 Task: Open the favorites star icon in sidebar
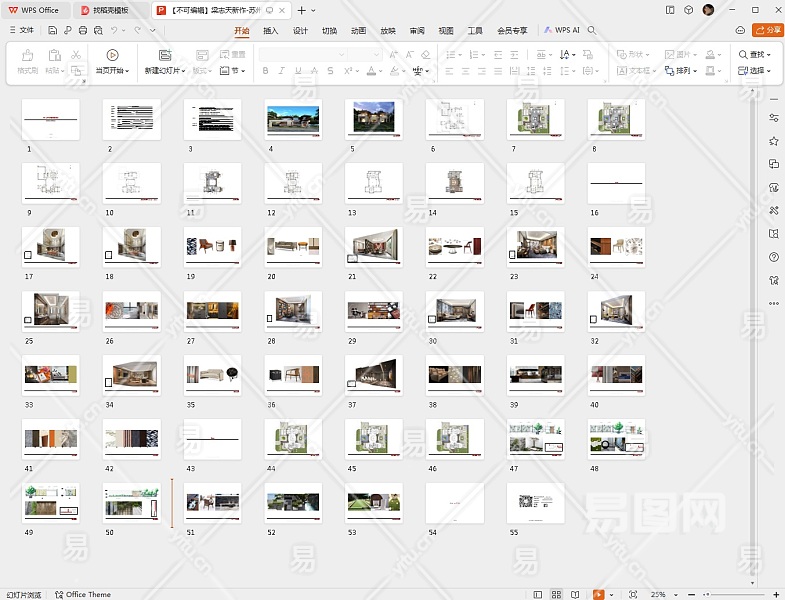click(773, 141)
